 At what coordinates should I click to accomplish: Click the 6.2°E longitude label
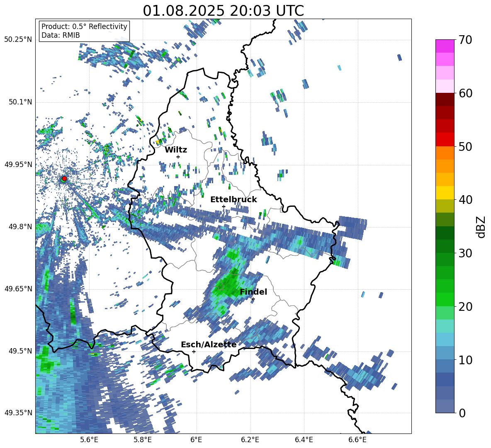pyautogui.click(x=250, y=440)
